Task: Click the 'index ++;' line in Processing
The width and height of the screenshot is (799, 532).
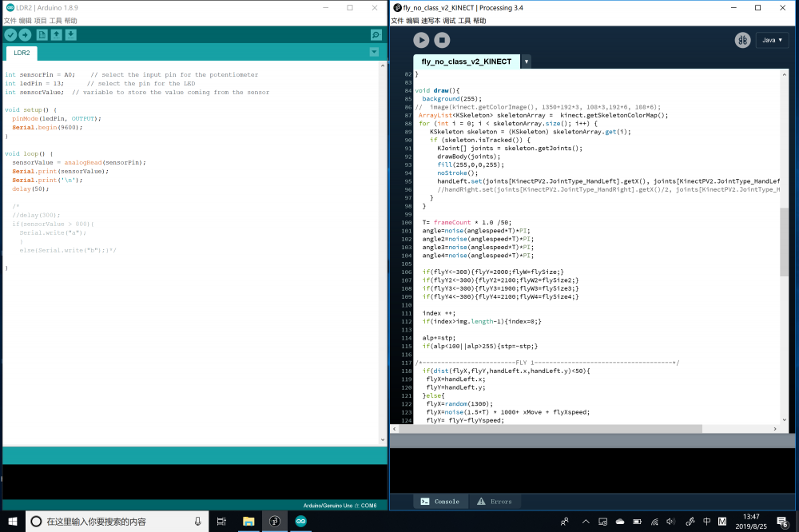Action: click(x=439, y=313)
